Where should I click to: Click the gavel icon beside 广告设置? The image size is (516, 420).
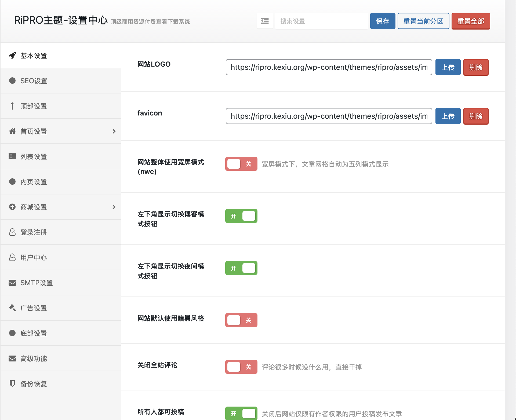point(12,308)
